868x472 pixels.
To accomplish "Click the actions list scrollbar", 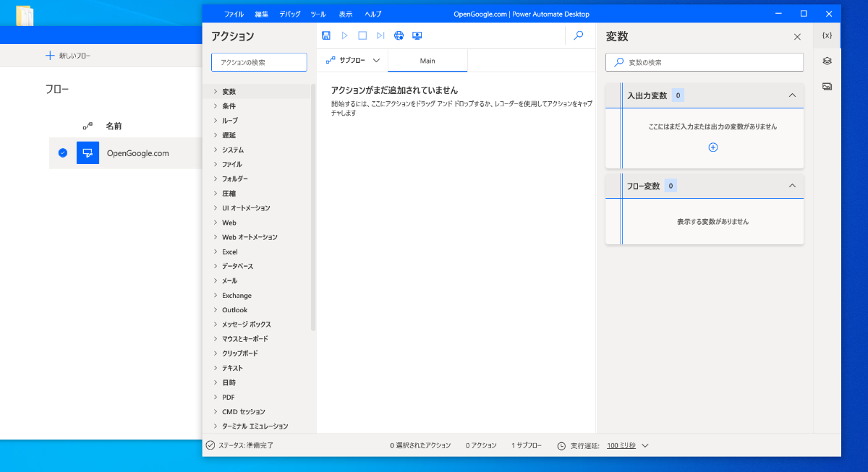I will (313, 207).
